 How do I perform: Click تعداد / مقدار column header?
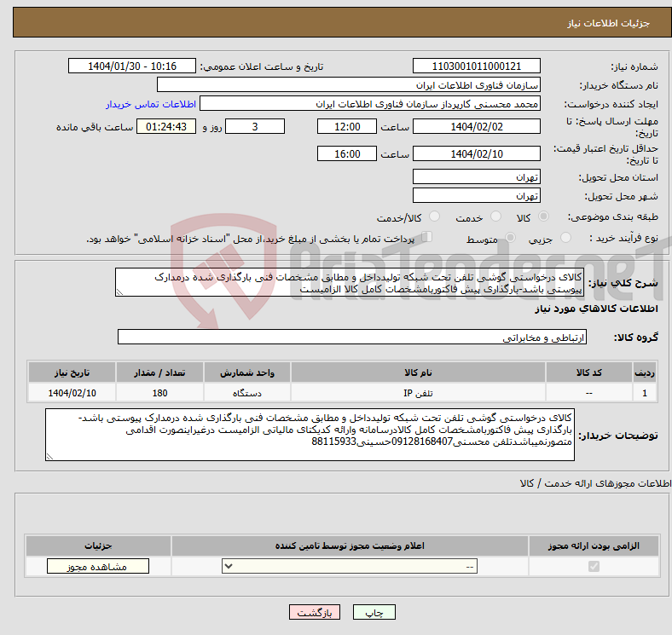point(159,372)
